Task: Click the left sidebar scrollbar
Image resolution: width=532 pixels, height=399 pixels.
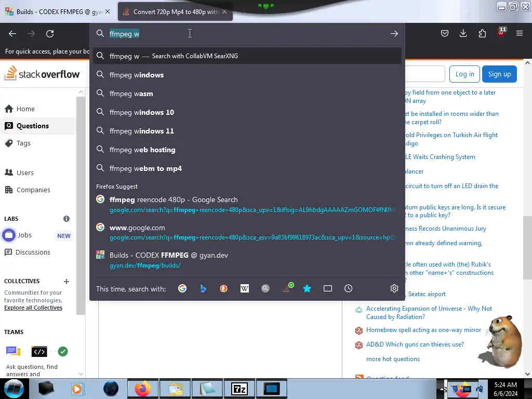Action: pos(81,206)
